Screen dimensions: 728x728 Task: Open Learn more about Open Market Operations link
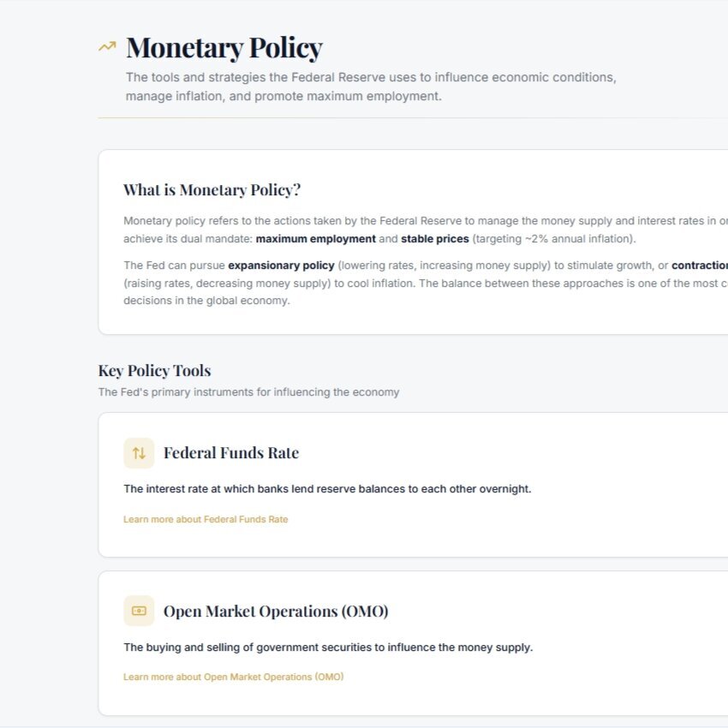point(234,677)
